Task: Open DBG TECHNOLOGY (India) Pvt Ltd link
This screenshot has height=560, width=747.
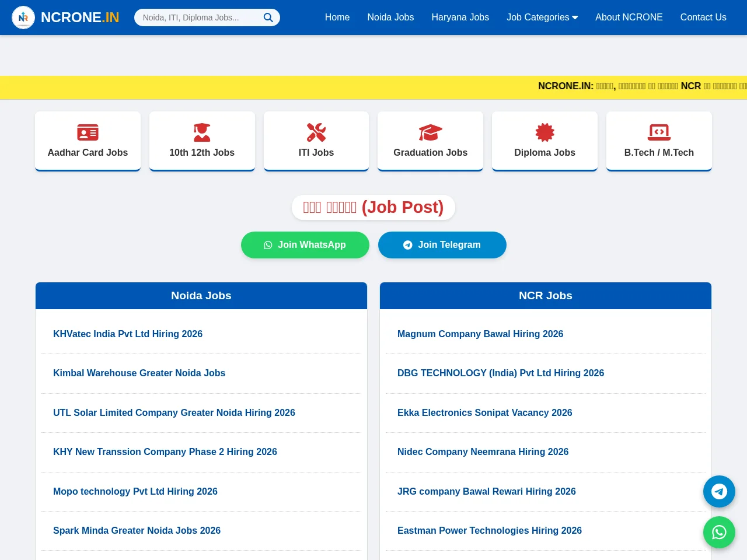Action: pyautogui.click(x=501, y=373)
